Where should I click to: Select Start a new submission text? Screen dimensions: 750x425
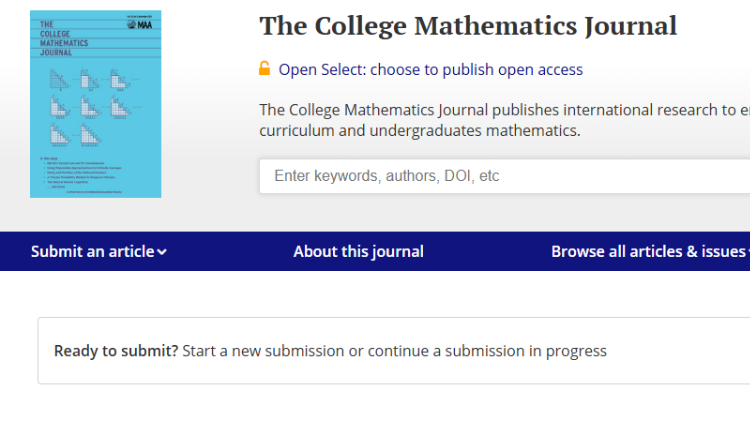pyautogui.click(x=263, y=351)
